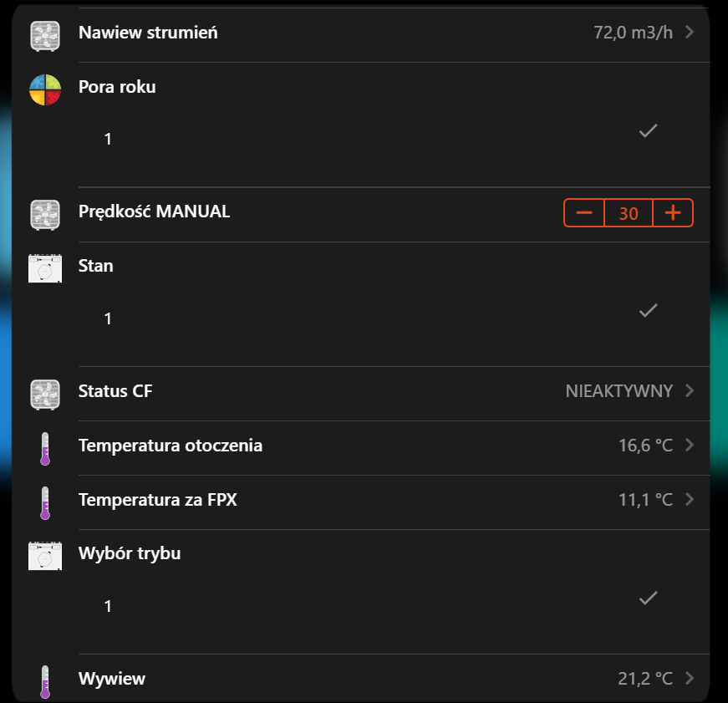Image resolution: width=728 pixels, height=703 pixels.
Task: Click the thermometer icon beside Wywiew
Action: 45,681
